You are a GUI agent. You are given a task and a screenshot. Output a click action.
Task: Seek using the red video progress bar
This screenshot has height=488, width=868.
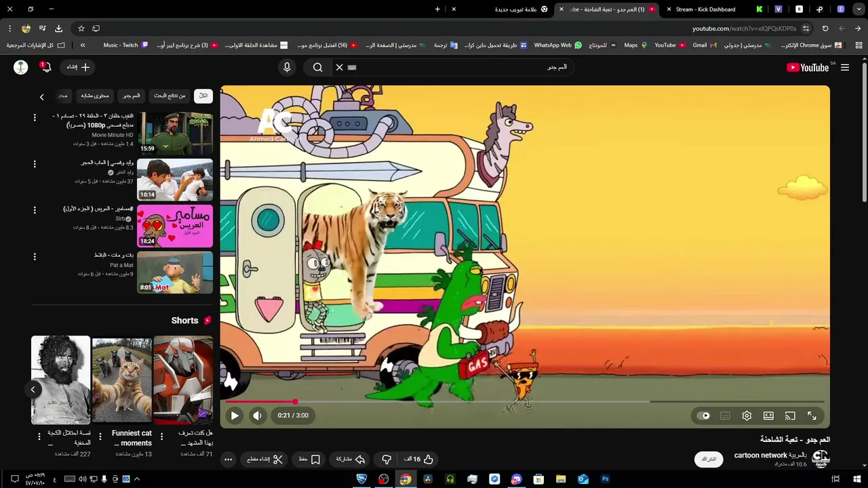click(525, 402)
